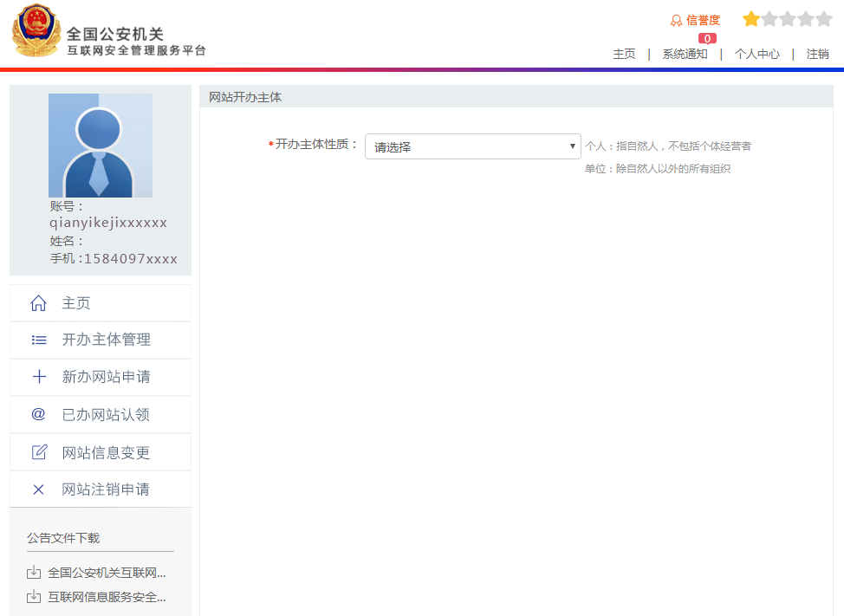Click the dropdown arrow on the 请选择 selector

coord(571,146)
